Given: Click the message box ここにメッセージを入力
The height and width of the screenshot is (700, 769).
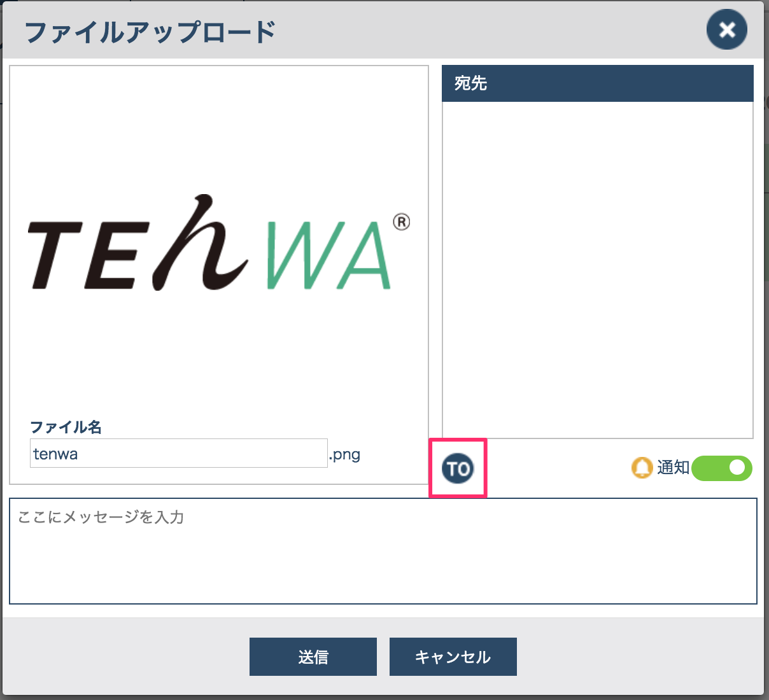Looking at the screenshot, I should tap(383, 551).
